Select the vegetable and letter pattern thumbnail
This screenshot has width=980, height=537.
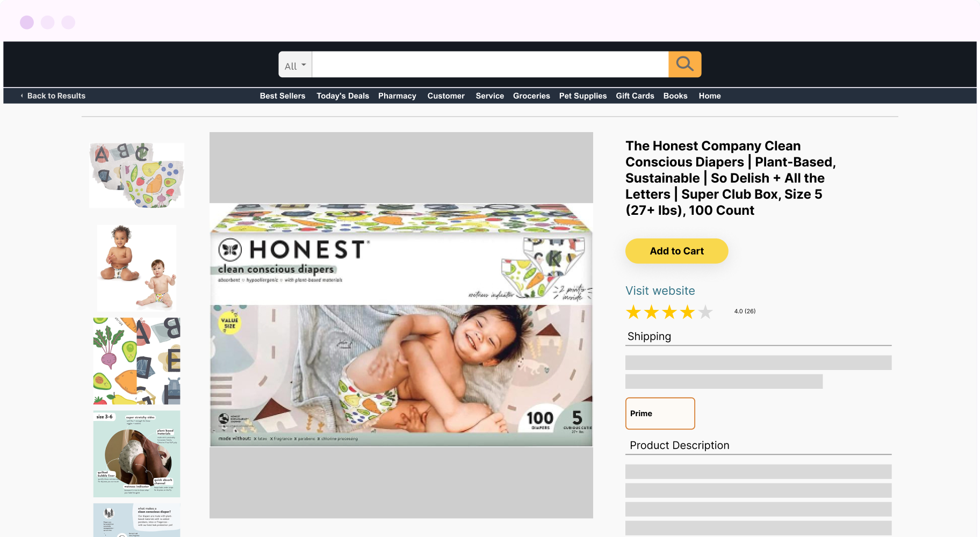tap(136, 361)
